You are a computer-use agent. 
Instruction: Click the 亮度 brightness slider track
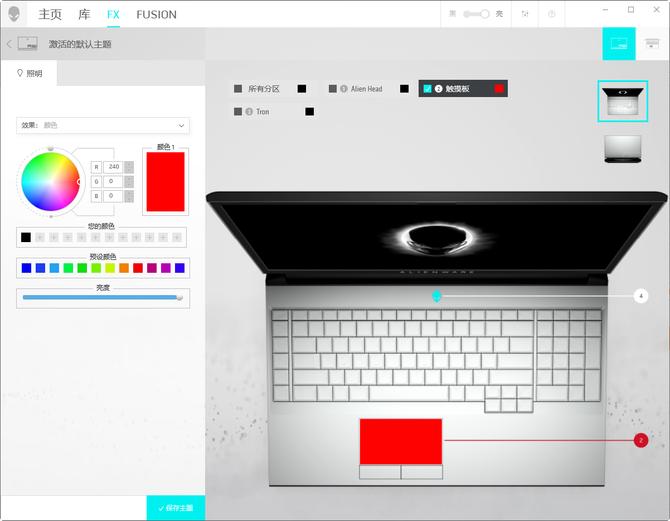[103, 297]
